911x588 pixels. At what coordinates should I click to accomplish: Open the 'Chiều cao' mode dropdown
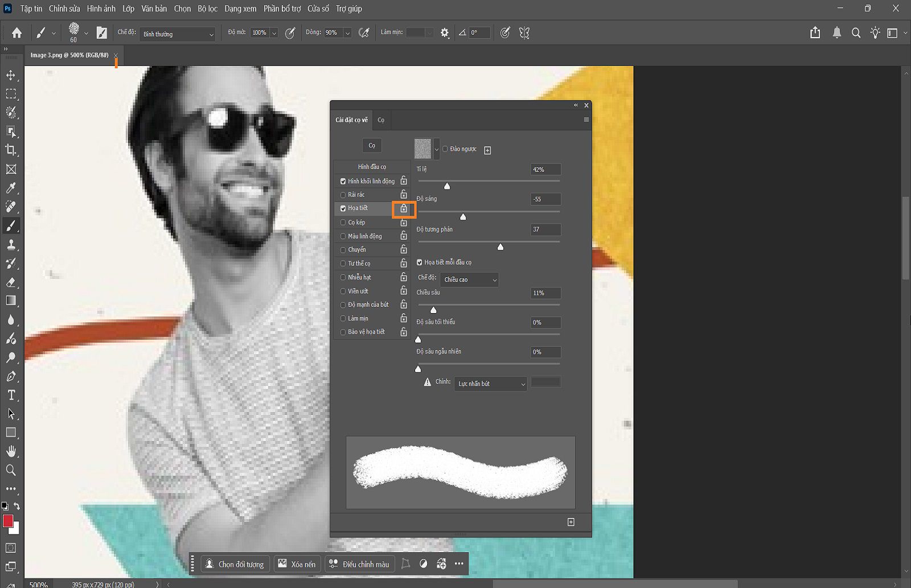469,279
